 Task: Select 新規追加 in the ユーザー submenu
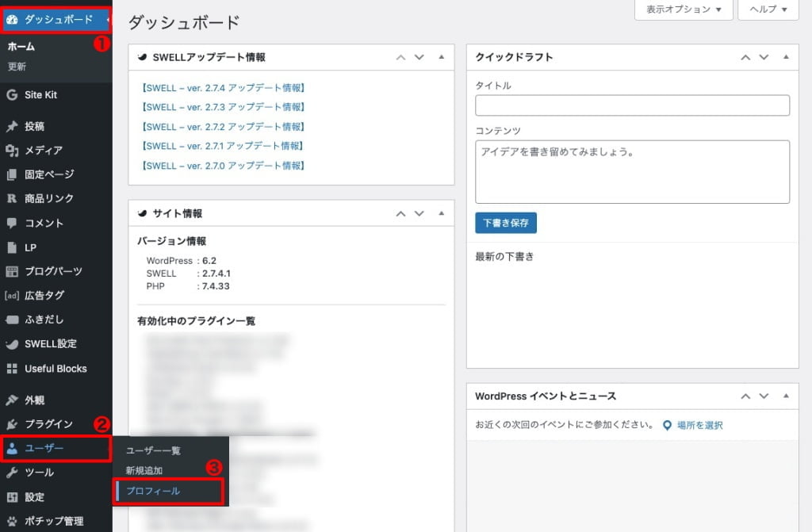pyautogui.click(x=144, y=471)
